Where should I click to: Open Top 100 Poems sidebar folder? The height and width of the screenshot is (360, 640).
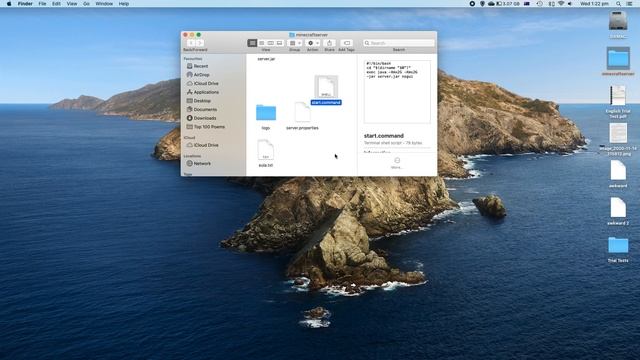pyautogui.click(x=209, y=127)
